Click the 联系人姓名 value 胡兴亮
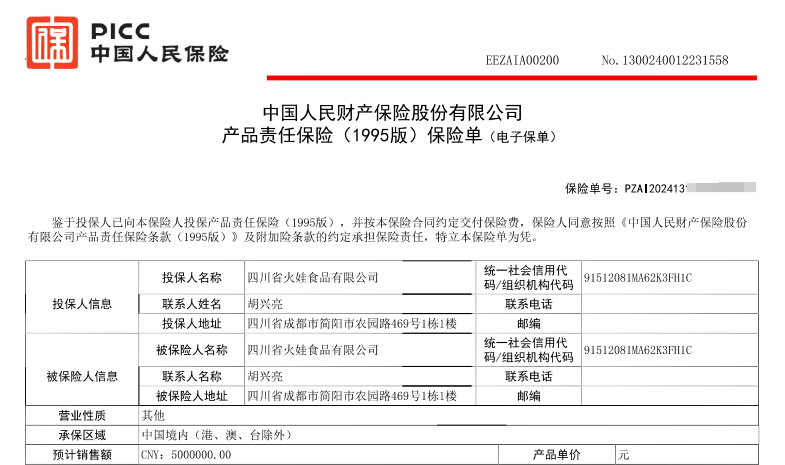This screenshot has width=785, height=465. point(265,304)
